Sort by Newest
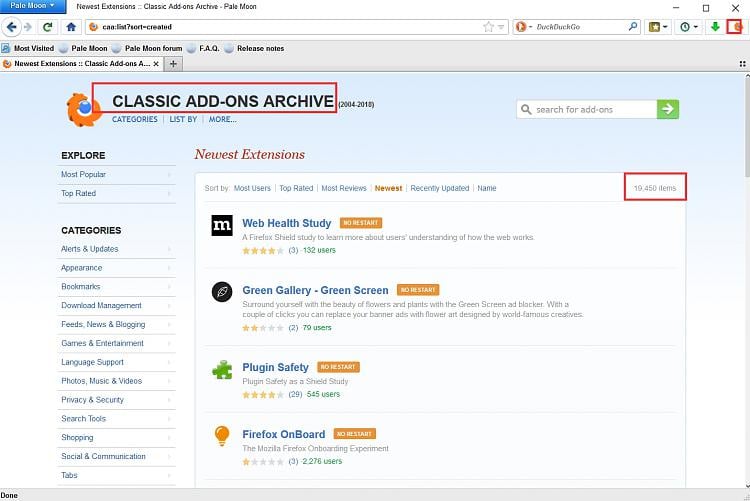Image resolution: width=750 pixels, height=501 pixels. click(x=388, y=188)
